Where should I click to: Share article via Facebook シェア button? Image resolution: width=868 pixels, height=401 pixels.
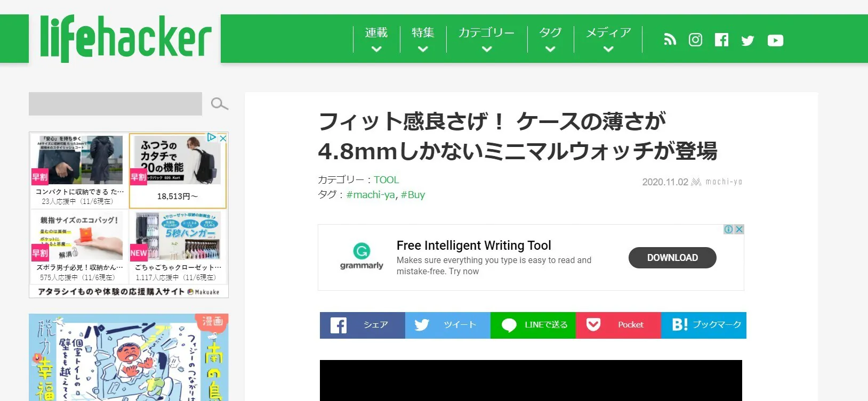[x=363, y=325]
